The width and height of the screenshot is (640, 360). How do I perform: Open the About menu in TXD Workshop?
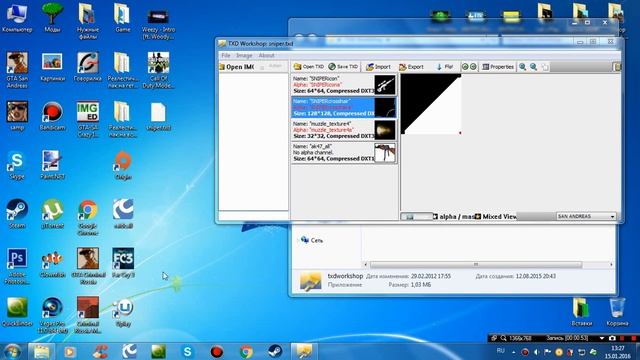click(267, 55)
